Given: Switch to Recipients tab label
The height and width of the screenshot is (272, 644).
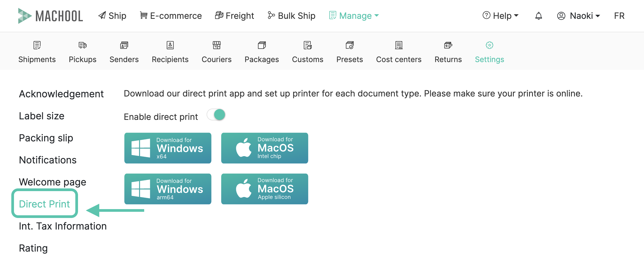Looking at the screenshot, I should [x=170, y=59].
